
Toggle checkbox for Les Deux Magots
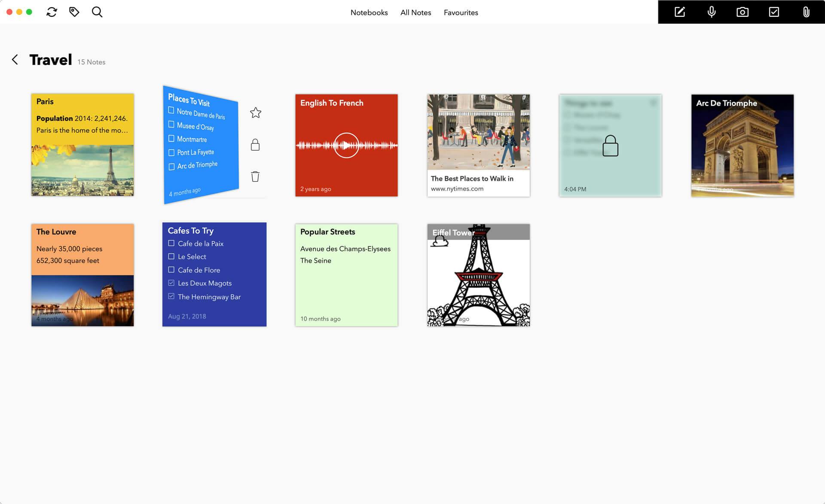coord(171,283)
